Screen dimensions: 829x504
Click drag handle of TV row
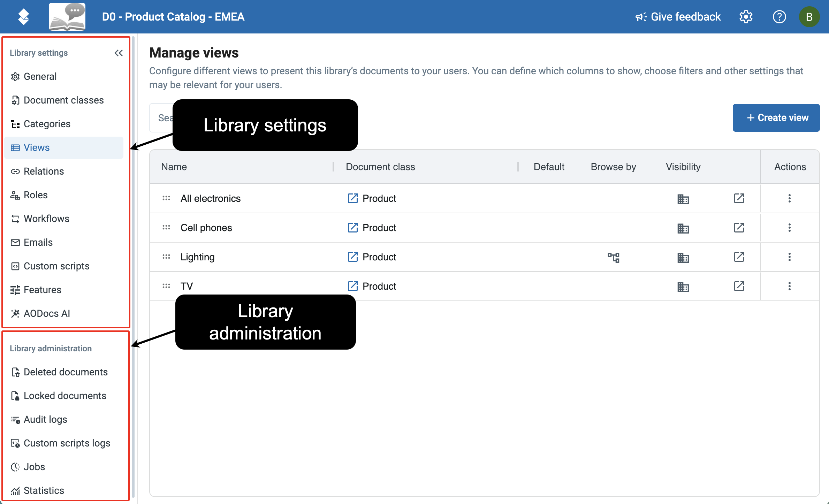[166, 286]
